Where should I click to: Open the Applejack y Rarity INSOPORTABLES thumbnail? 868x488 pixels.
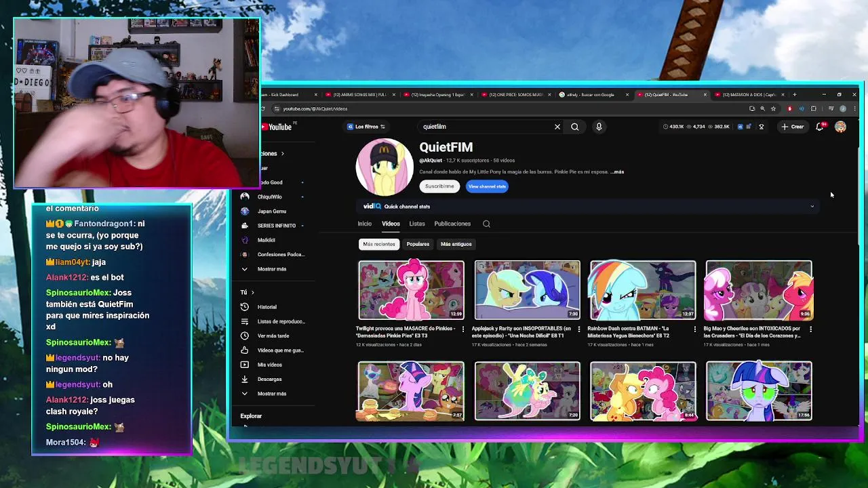(528, 290)
